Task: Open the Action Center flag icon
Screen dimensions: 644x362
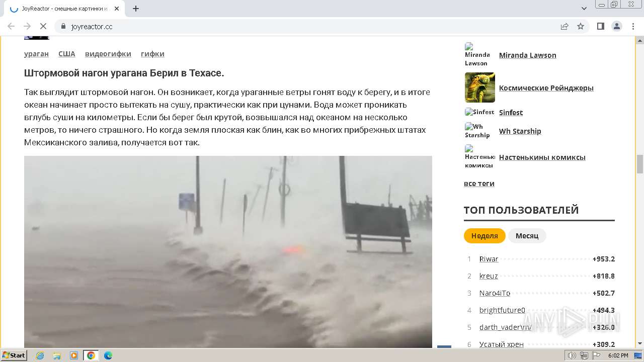Action: point(596,355)
